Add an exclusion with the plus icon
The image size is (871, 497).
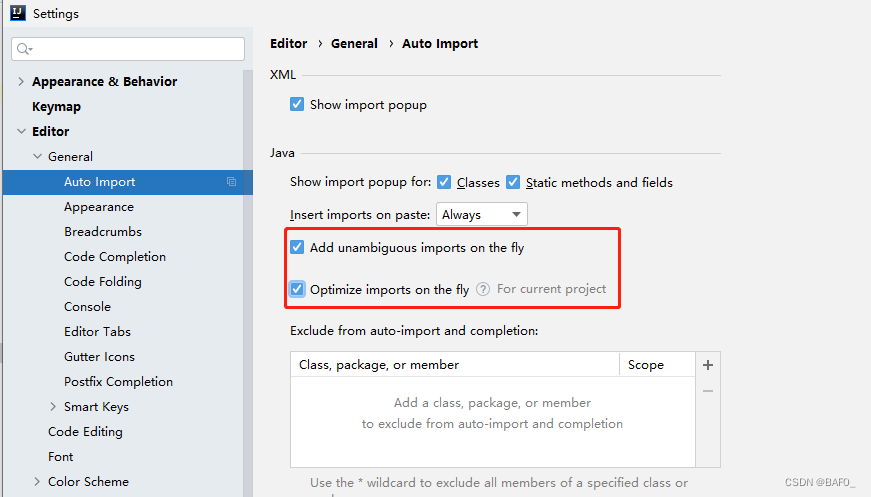coord(708,365)
